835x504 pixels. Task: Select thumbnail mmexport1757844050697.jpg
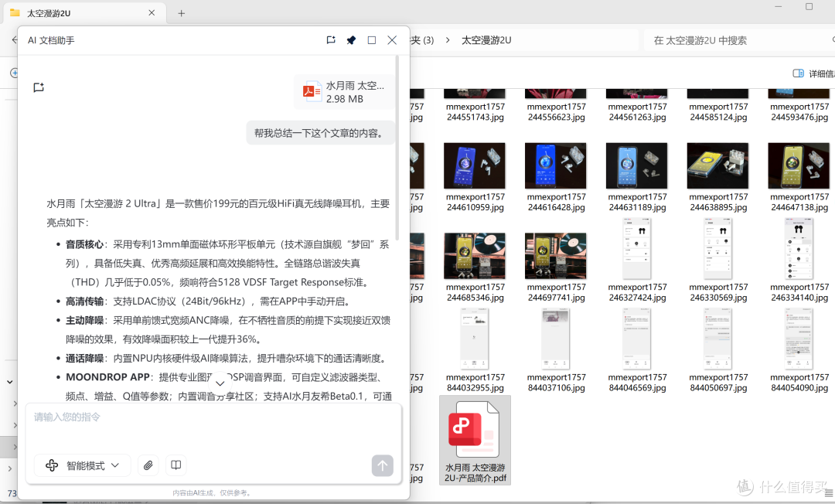click(717, 339)
